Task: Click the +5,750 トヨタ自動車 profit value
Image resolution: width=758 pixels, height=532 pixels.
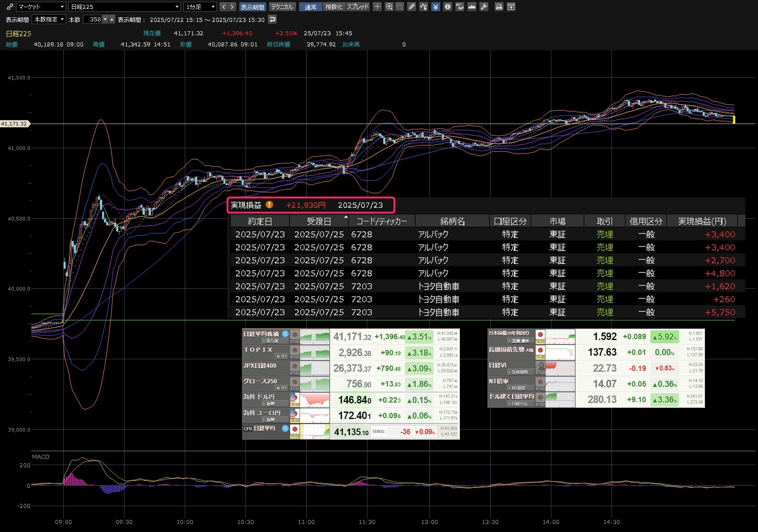Action: coord(720,312)
